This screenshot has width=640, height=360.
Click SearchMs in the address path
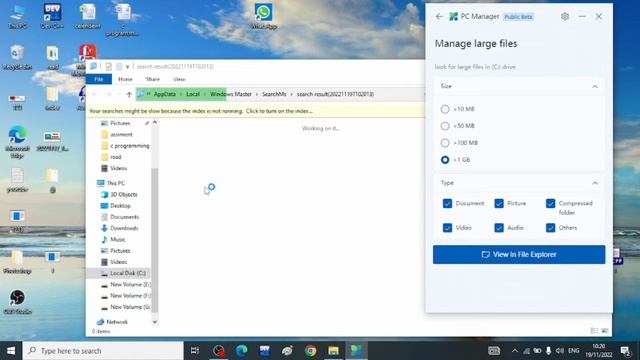274,94
